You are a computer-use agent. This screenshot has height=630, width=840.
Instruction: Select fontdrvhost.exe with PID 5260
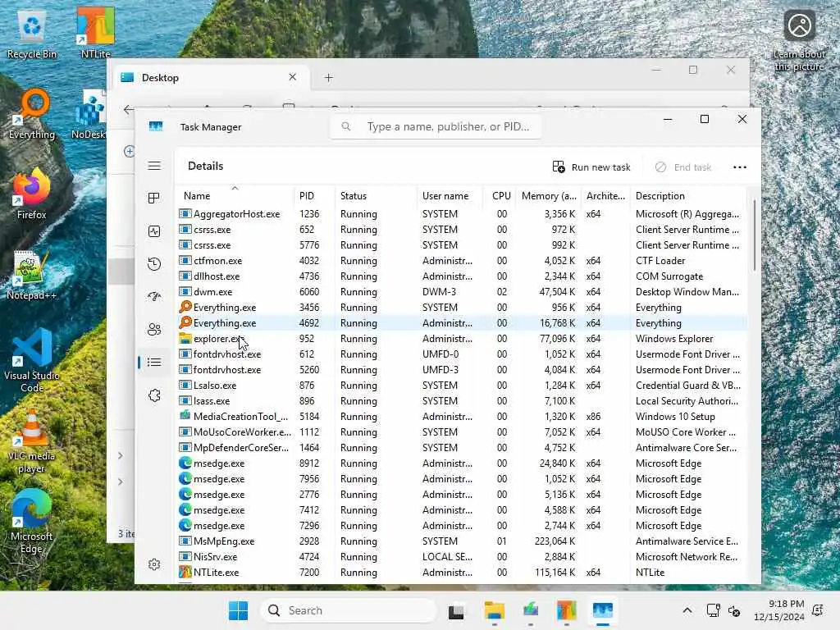pos(461,370)
